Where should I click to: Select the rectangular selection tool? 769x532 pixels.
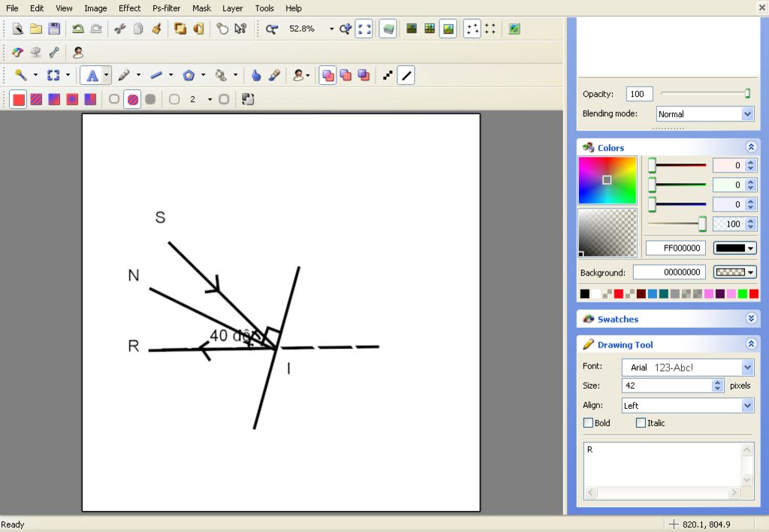pyautogui.click(x=53, y=75)
